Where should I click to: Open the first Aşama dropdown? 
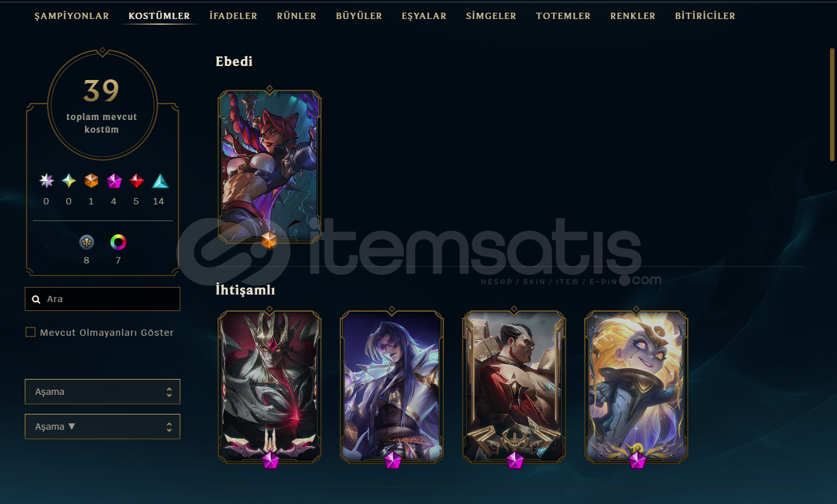coord(102,392)
